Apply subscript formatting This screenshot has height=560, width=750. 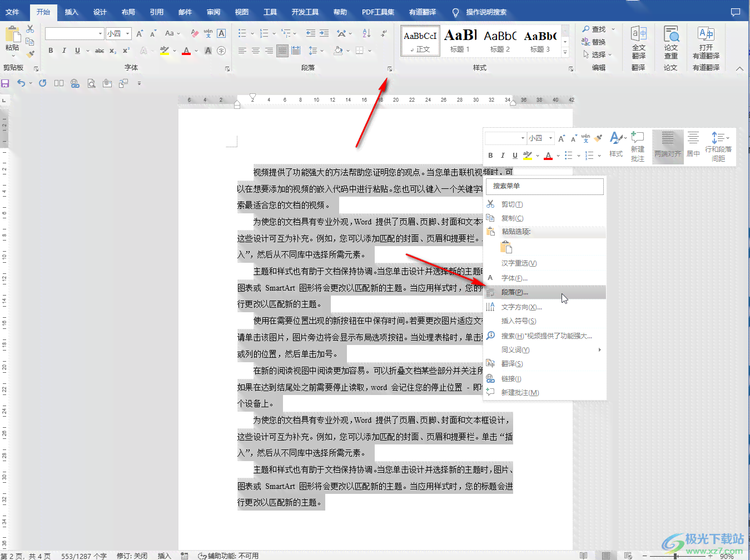coord(113,51)
